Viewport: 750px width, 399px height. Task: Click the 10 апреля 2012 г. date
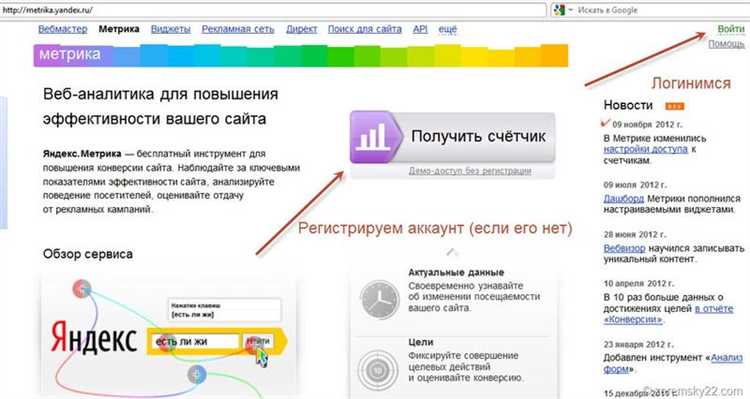638,283
